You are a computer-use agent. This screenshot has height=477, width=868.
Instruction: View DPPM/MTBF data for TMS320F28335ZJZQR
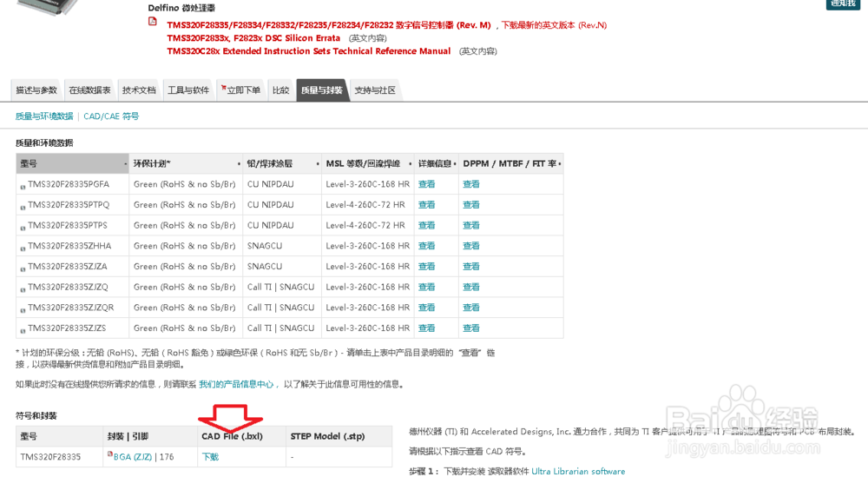click(x=471, y=307)
